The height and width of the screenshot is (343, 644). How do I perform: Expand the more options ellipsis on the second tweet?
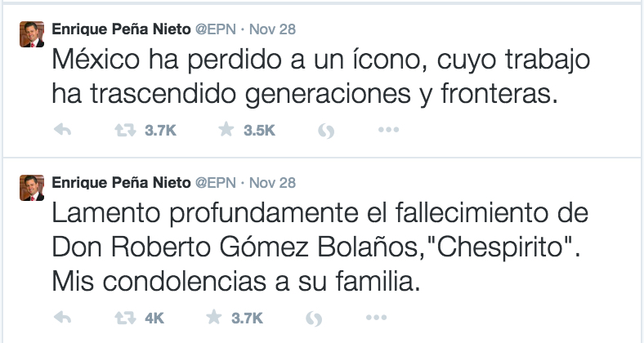[x=376, y=317]
